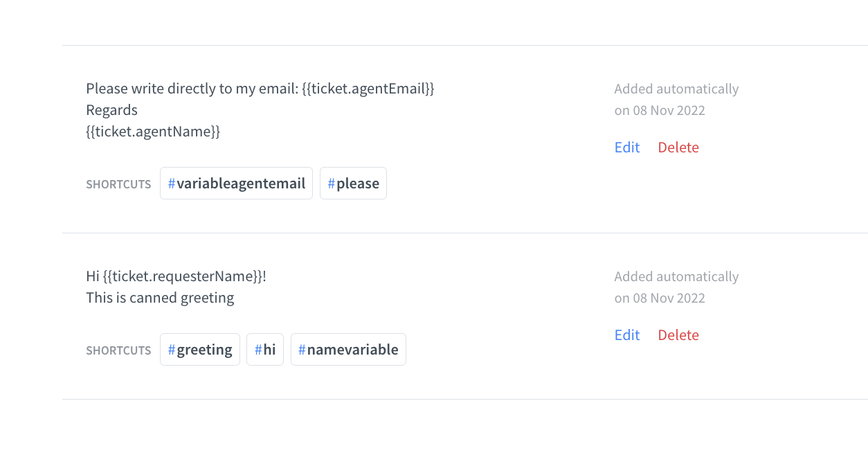Select the #please shortcut chip
Screen dimensions: 868x464
click(353, 183)
